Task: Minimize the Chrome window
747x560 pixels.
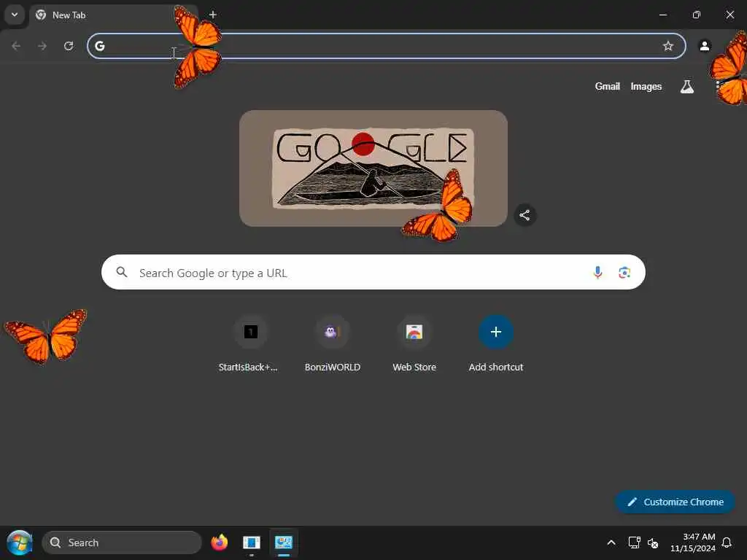Action: click(662, 15)
